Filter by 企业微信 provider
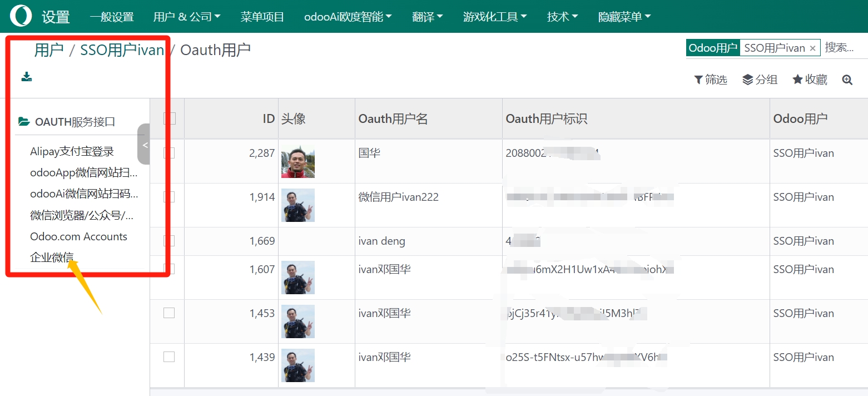 click(x=52, y=258)
